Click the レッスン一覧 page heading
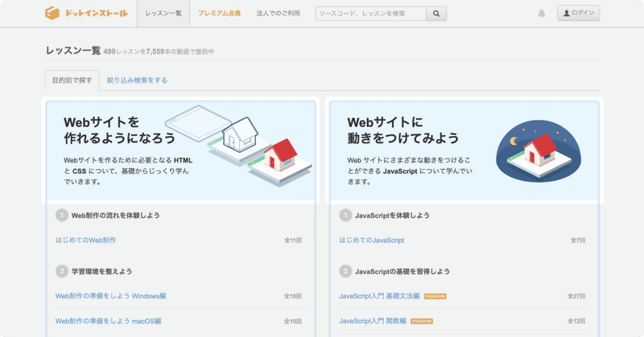The width and height of the screenshot is (644, 337). click(73, 51)
